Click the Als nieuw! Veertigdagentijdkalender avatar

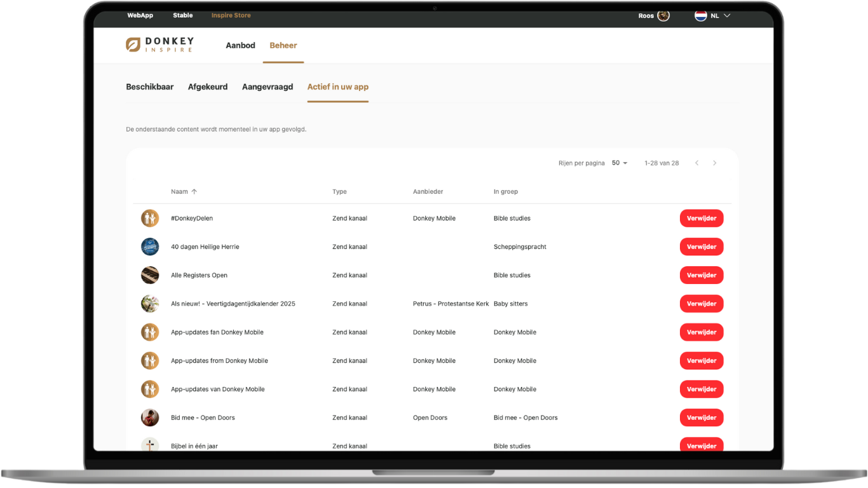(x=150, y=304)
